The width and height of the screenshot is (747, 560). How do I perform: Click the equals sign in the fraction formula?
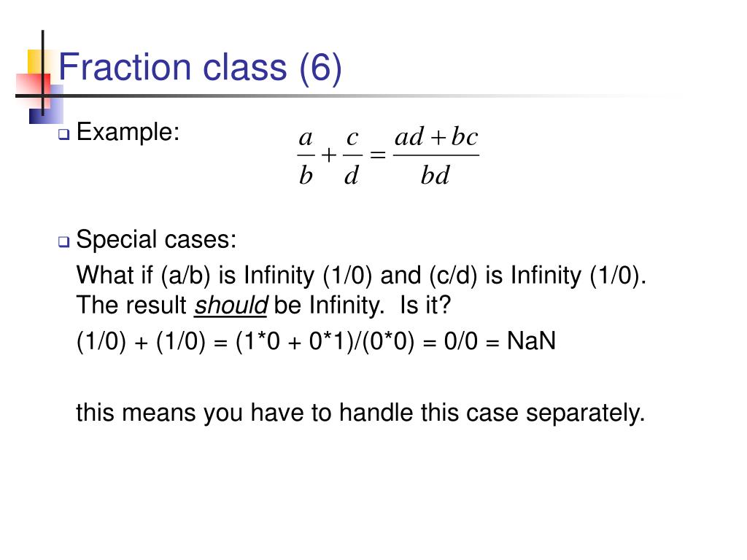[377, 155]
